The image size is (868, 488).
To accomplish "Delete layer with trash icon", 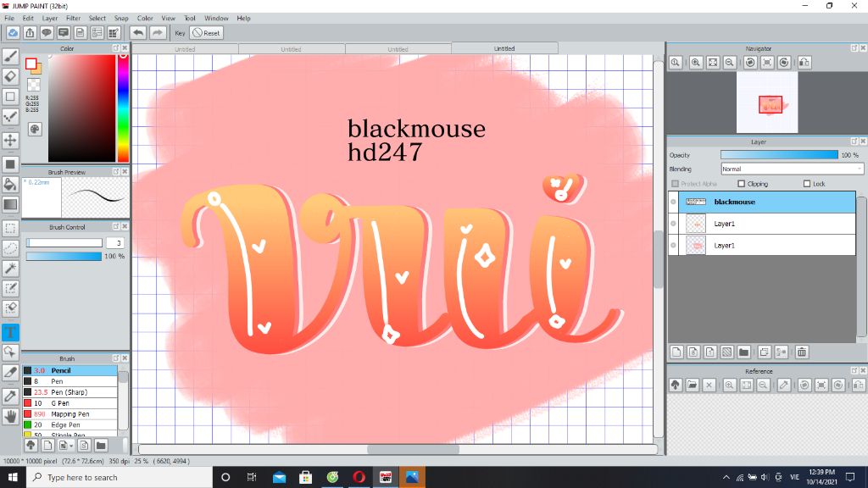I will [802, 352].
